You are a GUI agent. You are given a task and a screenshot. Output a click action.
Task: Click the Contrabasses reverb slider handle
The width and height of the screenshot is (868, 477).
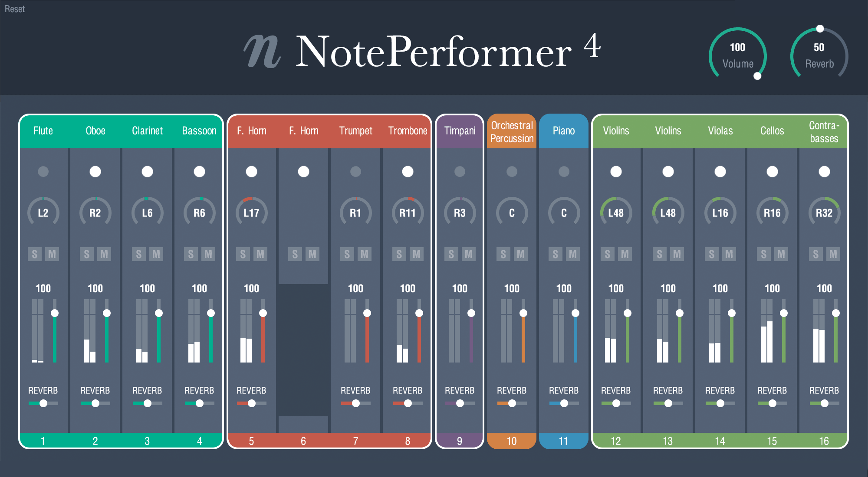(x=825, y=403)
